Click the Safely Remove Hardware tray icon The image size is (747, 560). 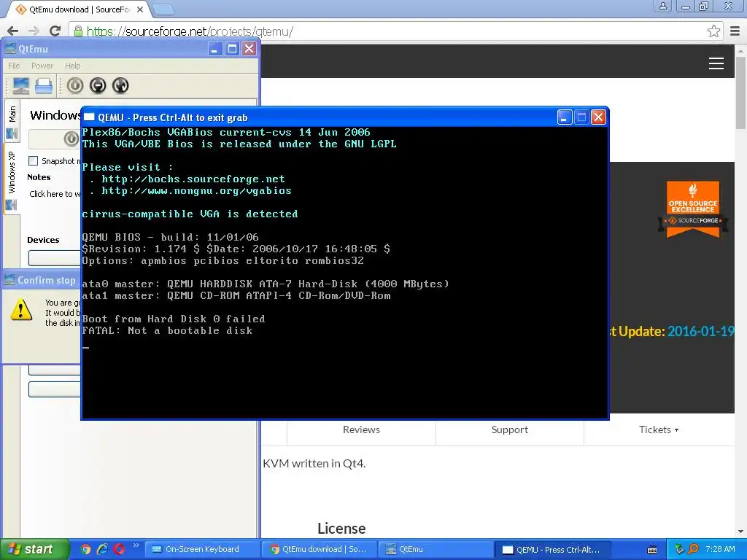pos(679,549)
